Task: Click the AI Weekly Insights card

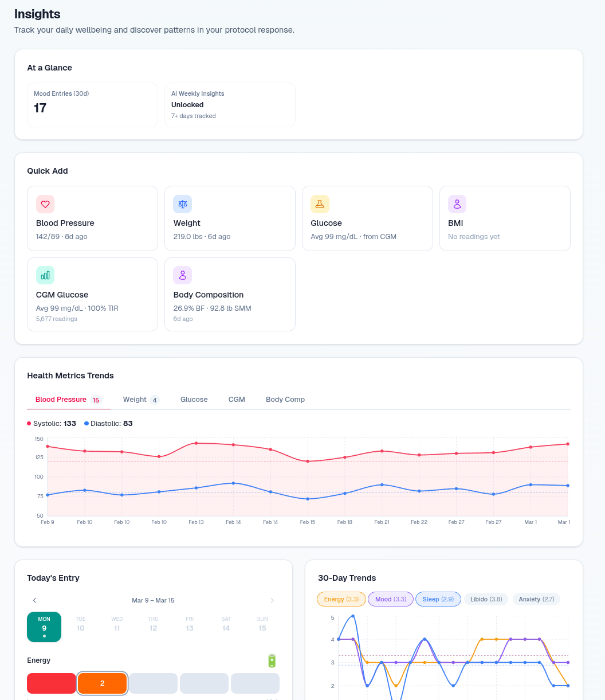Action: [230, 105]
